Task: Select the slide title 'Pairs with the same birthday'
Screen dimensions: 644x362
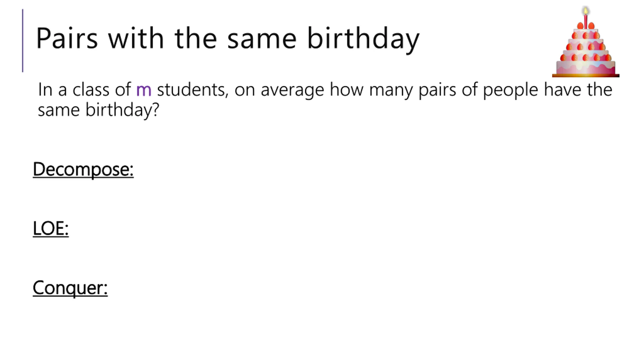Action: 228,39
